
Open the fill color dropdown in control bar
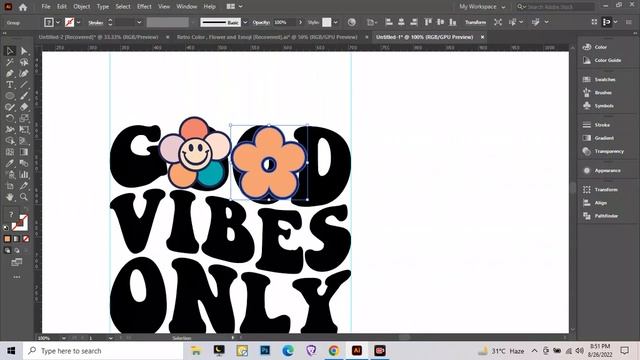[58, 22]
